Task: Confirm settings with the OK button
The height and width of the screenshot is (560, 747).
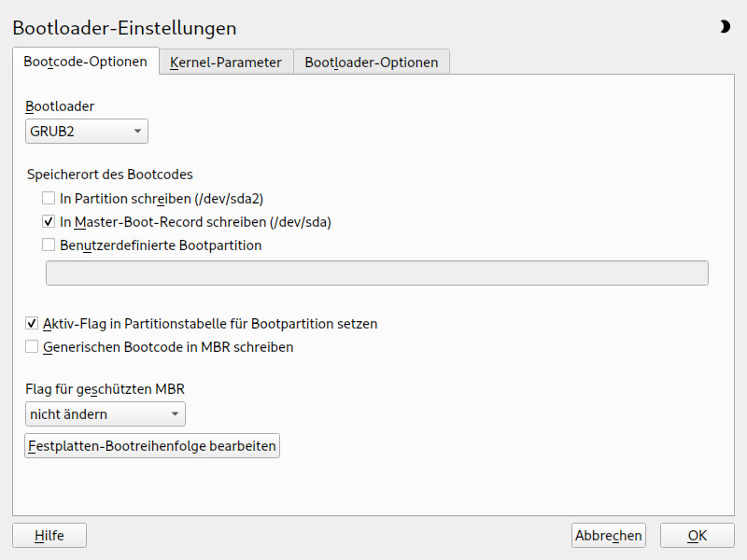Action: point(697,536)
